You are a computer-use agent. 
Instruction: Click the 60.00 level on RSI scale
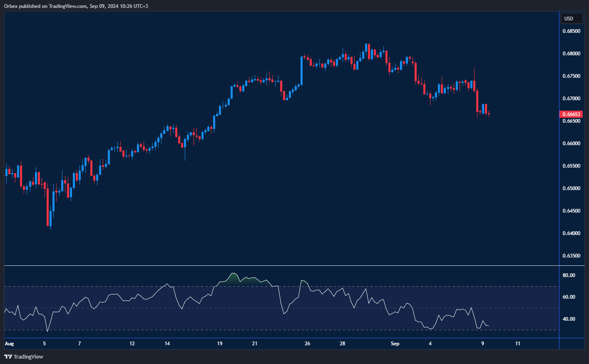point(569,297)
